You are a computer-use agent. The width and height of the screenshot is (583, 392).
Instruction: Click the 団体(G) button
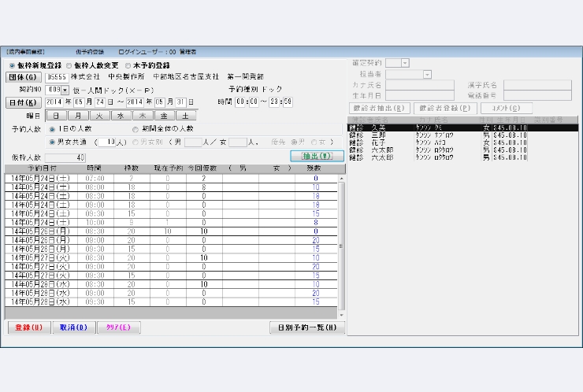tap(23, 77)
